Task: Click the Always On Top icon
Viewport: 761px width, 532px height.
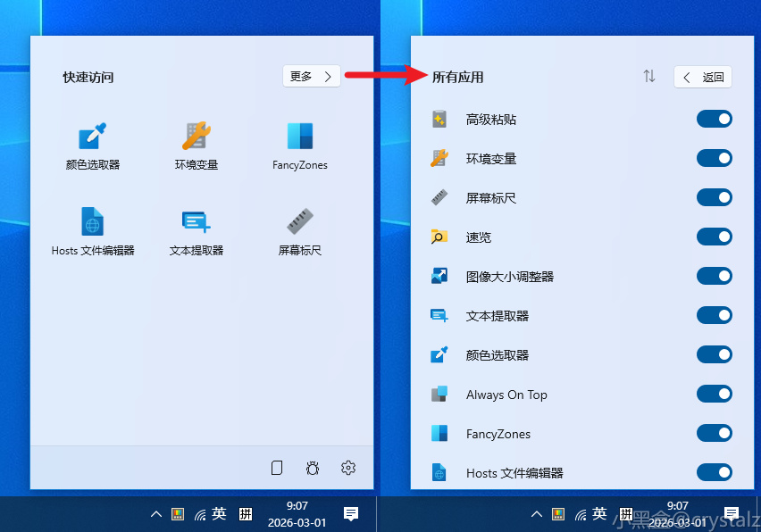Action: pyautogui.click(x=439, y=394)
